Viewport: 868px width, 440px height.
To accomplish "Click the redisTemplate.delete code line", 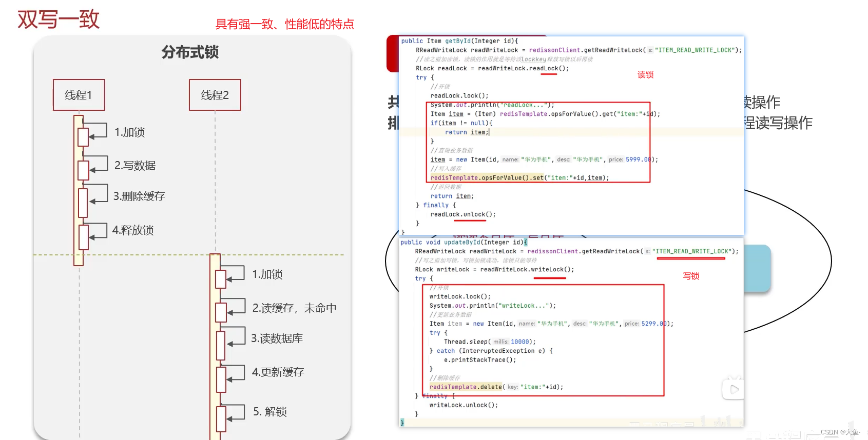I will tap(496, 387).
